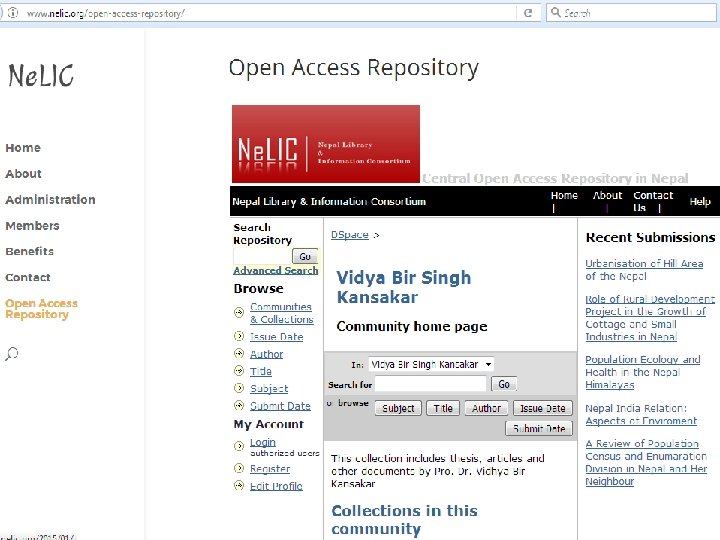Open 'Population Ecology and Health' submission
Viewport: 720px width, 540px height.
[x=642, y=372]
